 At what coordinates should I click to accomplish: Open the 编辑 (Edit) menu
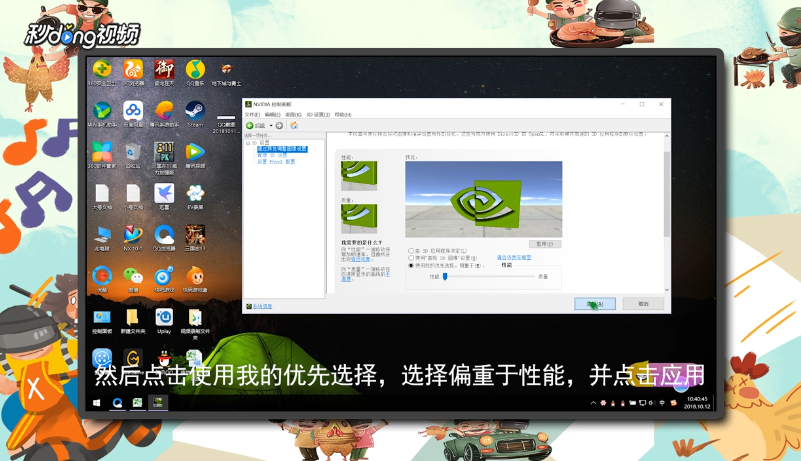[273, 114]
